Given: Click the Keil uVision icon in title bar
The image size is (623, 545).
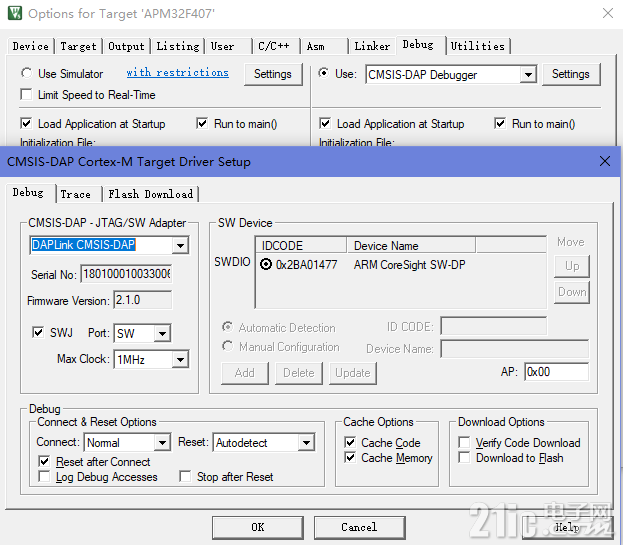Looking at the screenshot, I should 15,13.
